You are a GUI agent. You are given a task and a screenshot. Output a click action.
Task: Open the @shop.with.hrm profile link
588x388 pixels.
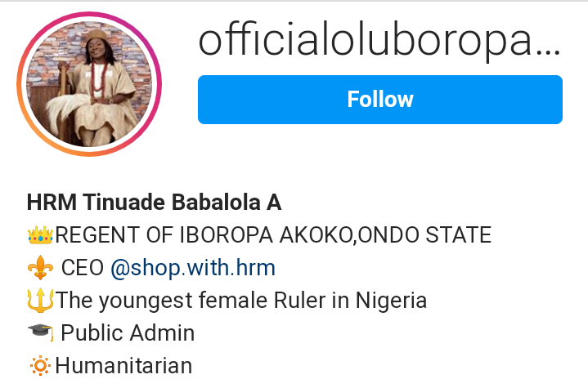[193, 268]
